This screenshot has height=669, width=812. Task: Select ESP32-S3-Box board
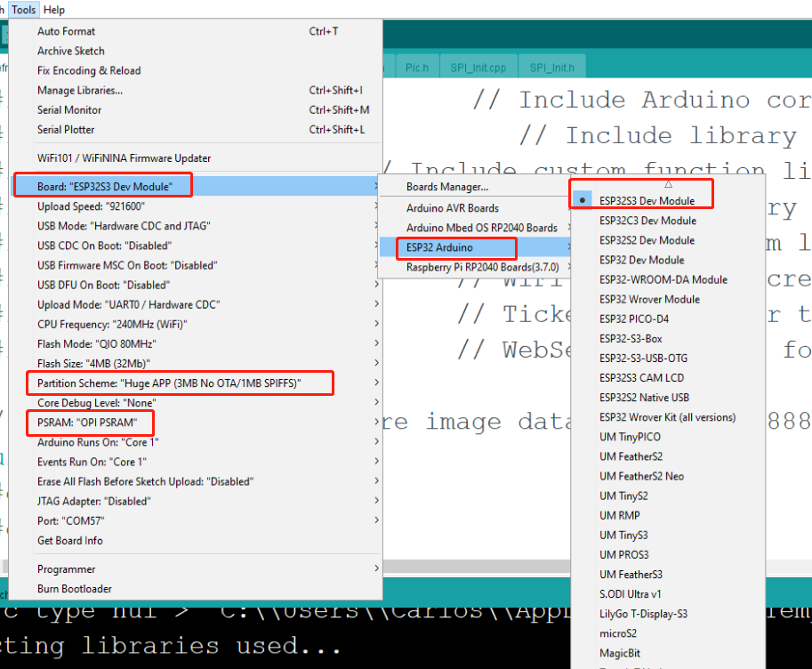[668, 338]
